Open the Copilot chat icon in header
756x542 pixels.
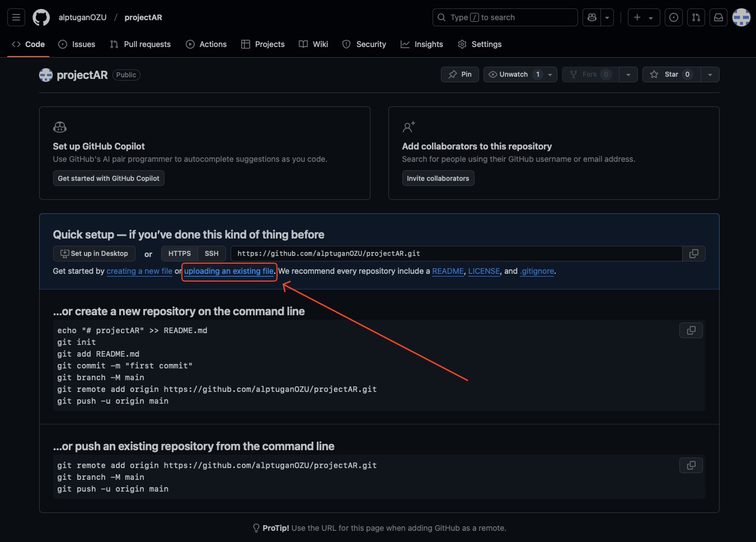[x=592, y=17]
